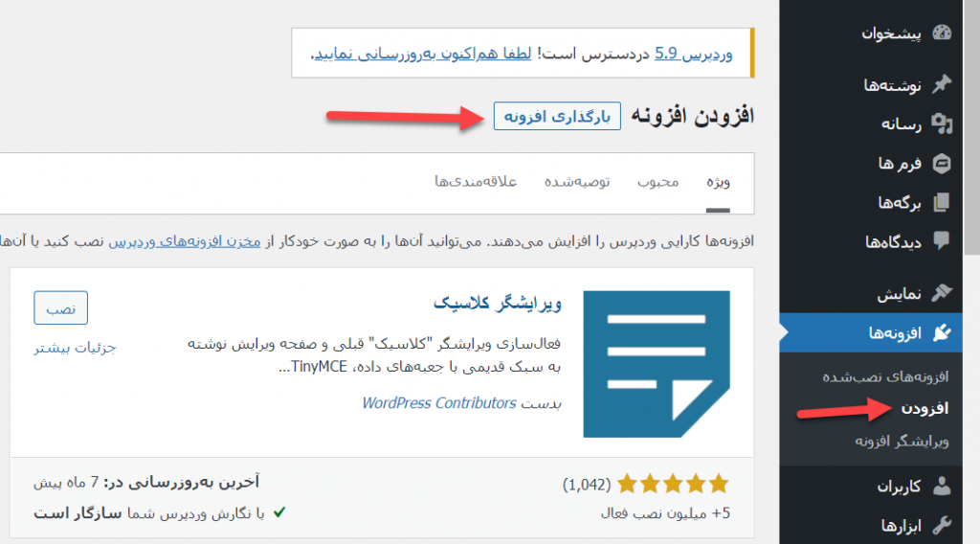Image resolution: width=980 pixels, height=544 pixels.
Task: Install (نصب) the Classic Editor plugin
Action: point(60,307)
